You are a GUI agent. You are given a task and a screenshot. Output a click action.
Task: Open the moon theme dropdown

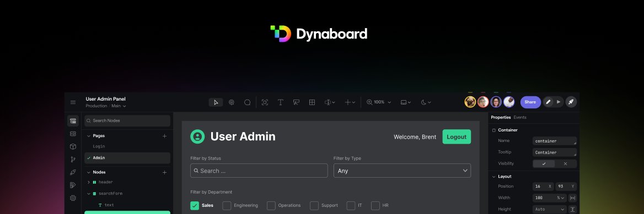[426, 102]
